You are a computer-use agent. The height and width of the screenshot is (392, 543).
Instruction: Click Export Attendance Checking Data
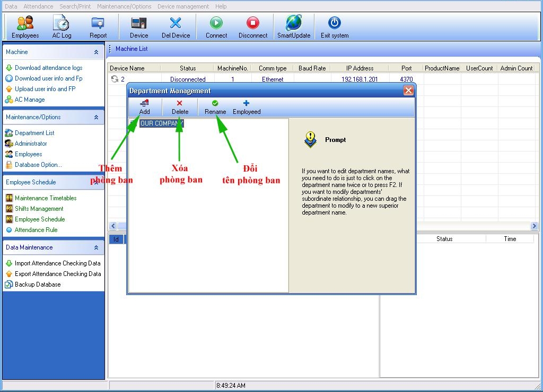[58, 274]
